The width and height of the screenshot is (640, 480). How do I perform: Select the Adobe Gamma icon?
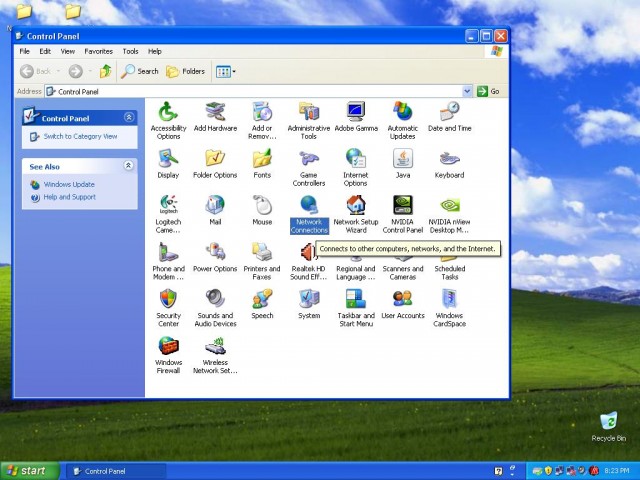pos(356,112)
